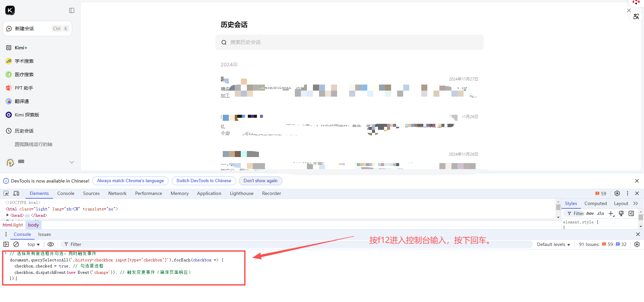Close the console drawer
This screenshot has width=644, height=302.
[x=638, y=234]
